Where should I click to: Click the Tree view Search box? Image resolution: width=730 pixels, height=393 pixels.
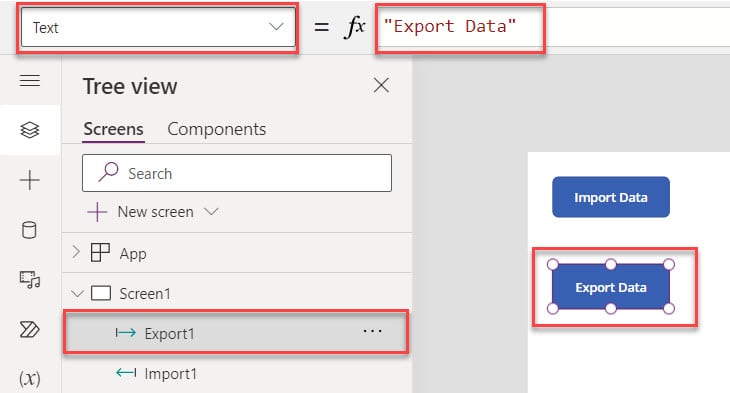click(237, 173)
